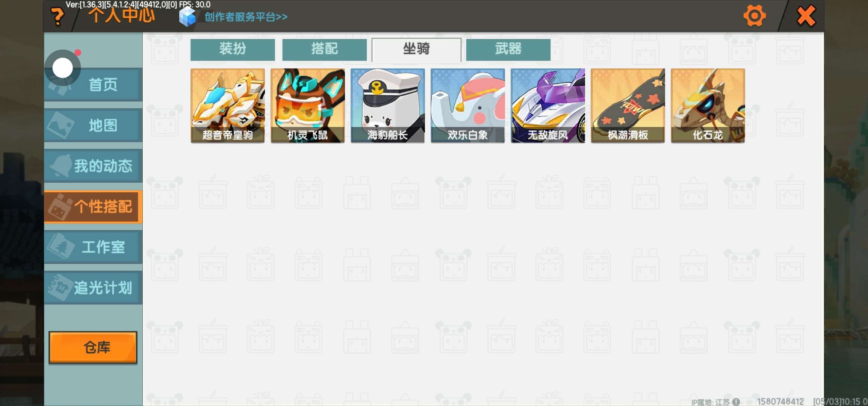Open 我的动态 in the sidebar
The height and width of the screenshot is (406, 868).
tap(93, 166)
